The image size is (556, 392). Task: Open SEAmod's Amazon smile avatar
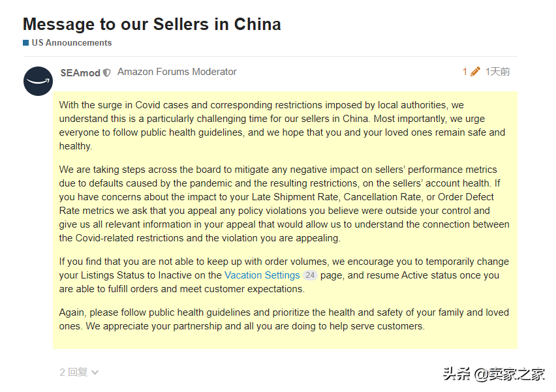[x=39, y=81]
